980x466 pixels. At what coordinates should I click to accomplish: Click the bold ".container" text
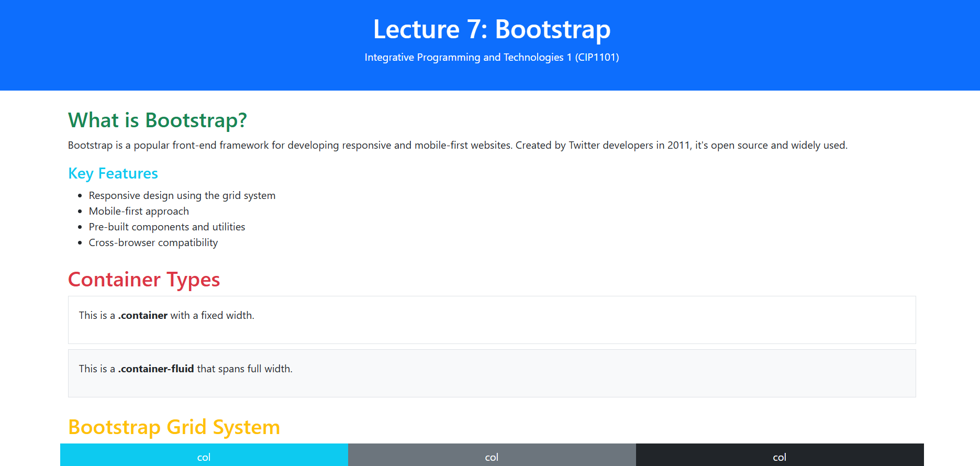[143, 315]
